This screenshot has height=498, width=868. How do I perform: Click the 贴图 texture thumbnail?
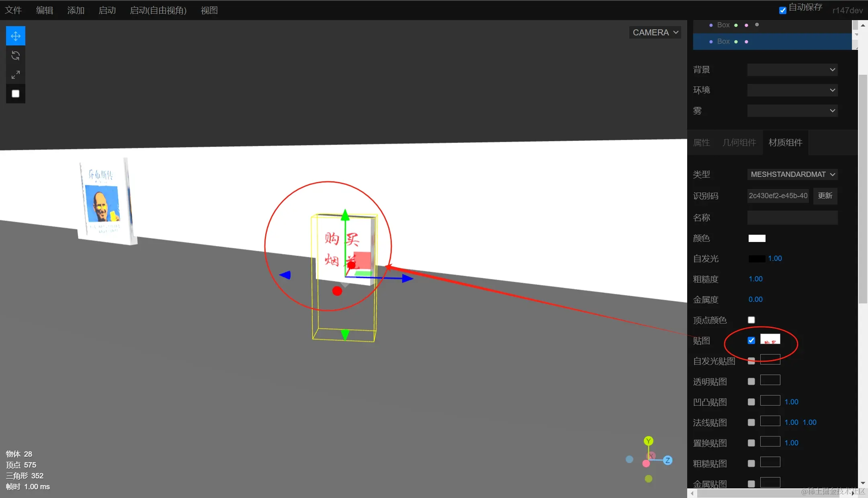click(x=770, y=340)
